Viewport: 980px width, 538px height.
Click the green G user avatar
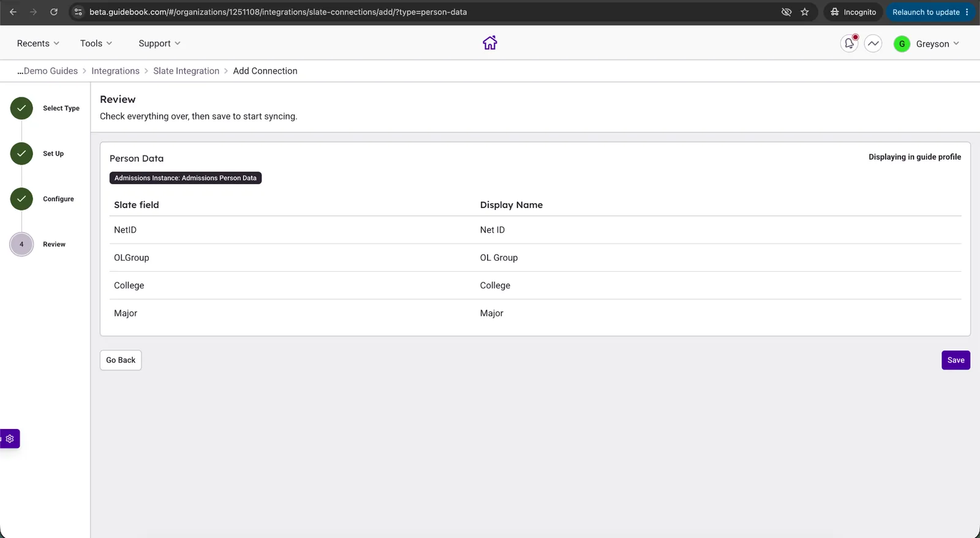point(902,43)
